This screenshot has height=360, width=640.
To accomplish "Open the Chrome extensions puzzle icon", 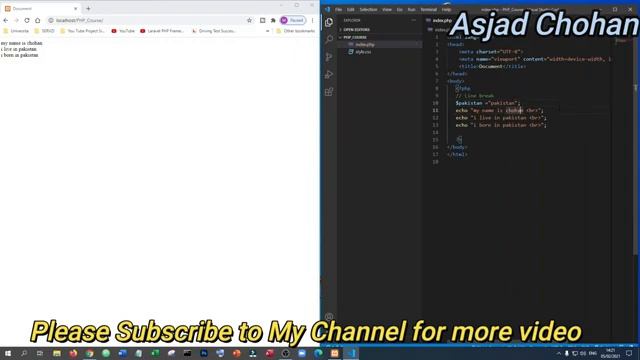I will coord(273,20).
